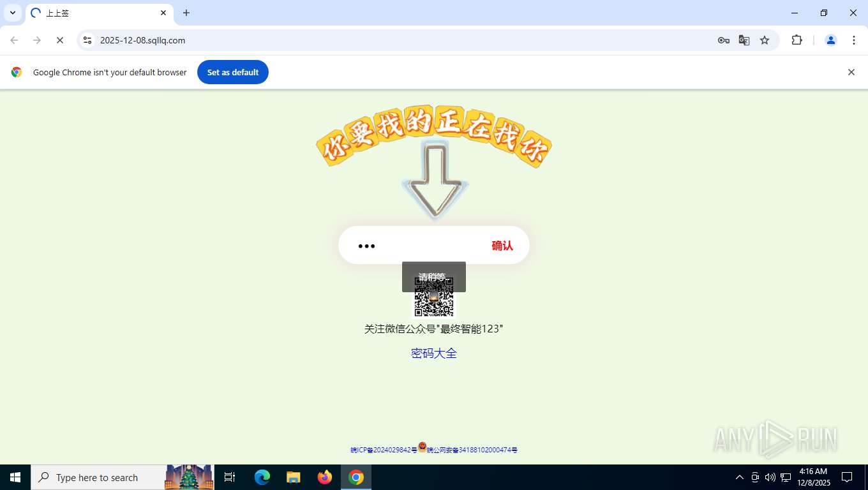Click Set as default button
Viewport: 868px width, 490px height.
tap(233, 72)
